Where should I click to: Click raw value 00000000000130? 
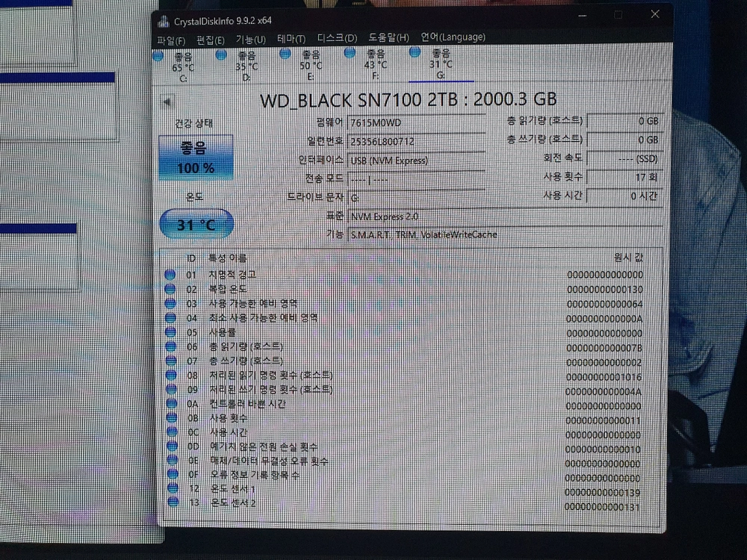(604, 290)
